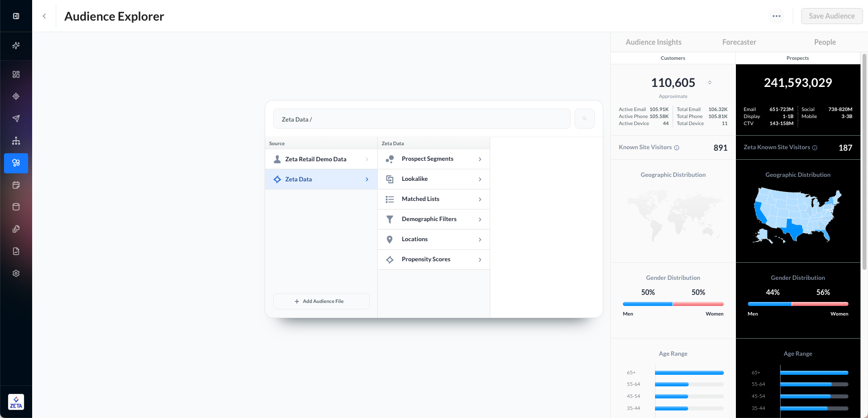Switch to the People tab

(x=825, y=42)
